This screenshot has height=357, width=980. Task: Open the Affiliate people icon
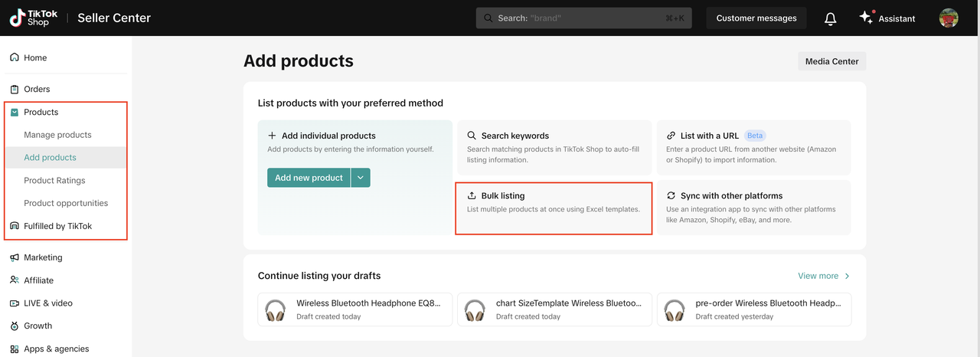[x=15, y=280]
